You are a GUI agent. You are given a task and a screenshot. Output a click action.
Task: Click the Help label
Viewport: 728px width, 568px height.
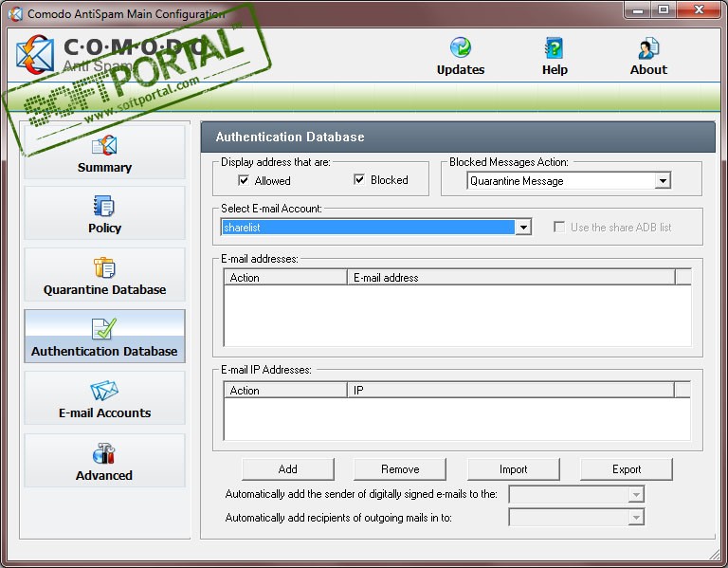click(555, 69)
